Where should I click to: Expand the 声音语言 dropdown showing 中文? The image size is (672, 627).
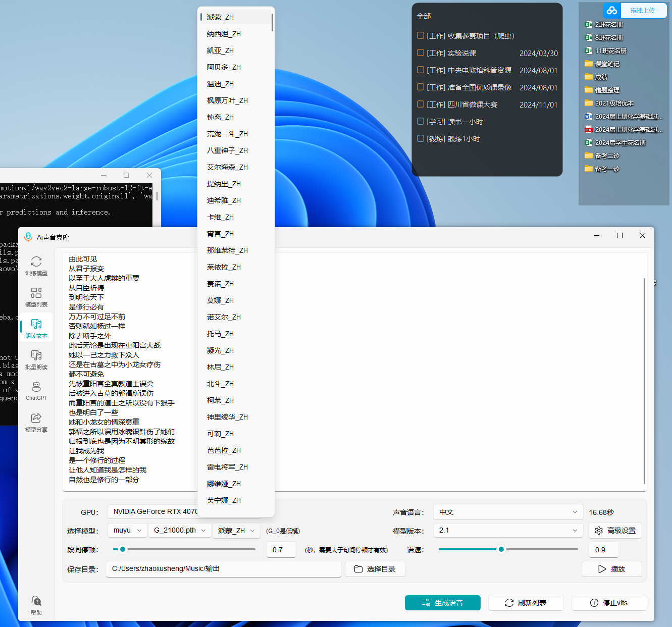pyautogui.click(x=508, y=512)
